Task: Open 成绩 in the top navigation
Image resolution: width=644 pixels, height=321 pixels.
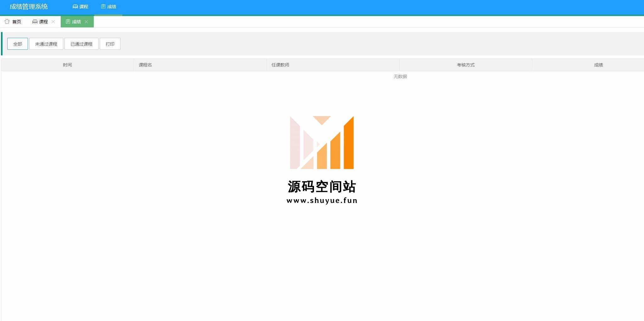Action: click(x=108, y=7)
